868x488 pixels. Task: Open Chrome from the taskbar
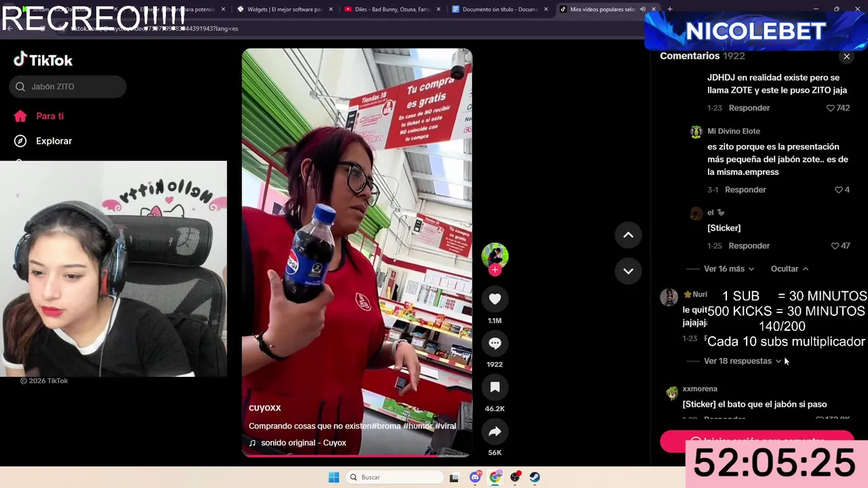[495, 477]
